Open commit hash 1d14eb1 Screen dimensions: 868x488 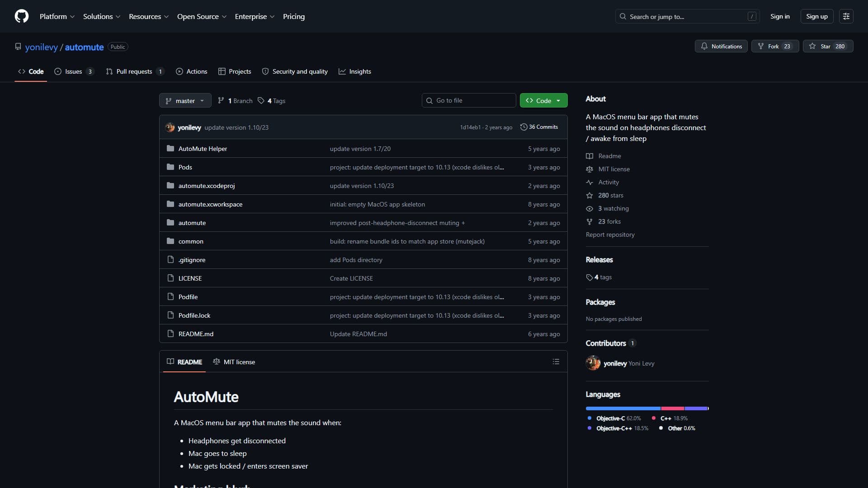click(x=470, y=127)
